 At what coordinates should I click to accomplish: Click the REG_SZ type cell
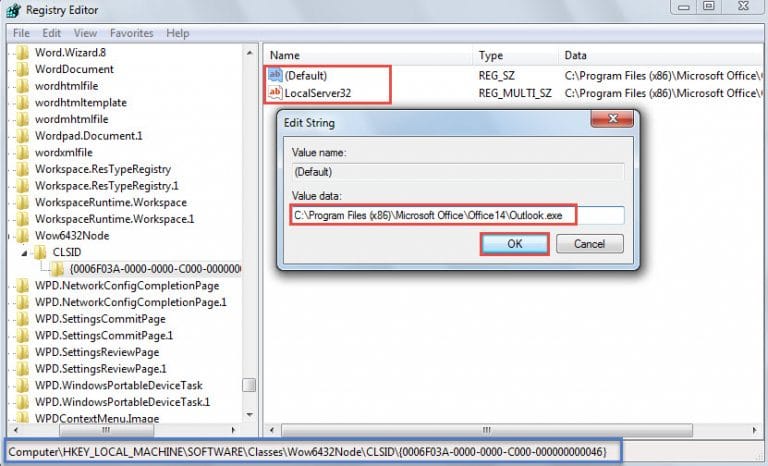(x=496, y=75)
